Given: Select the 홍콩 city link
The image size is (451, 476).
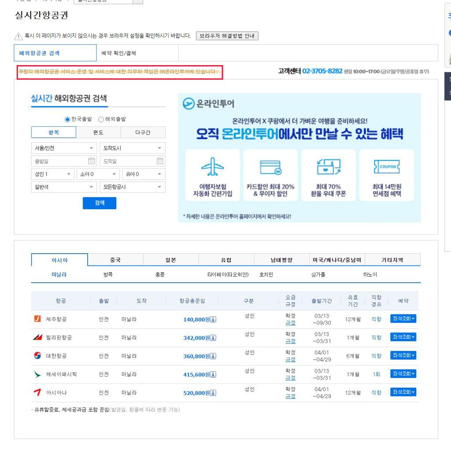Looking at the screenshot, I should tap(160, 274).
